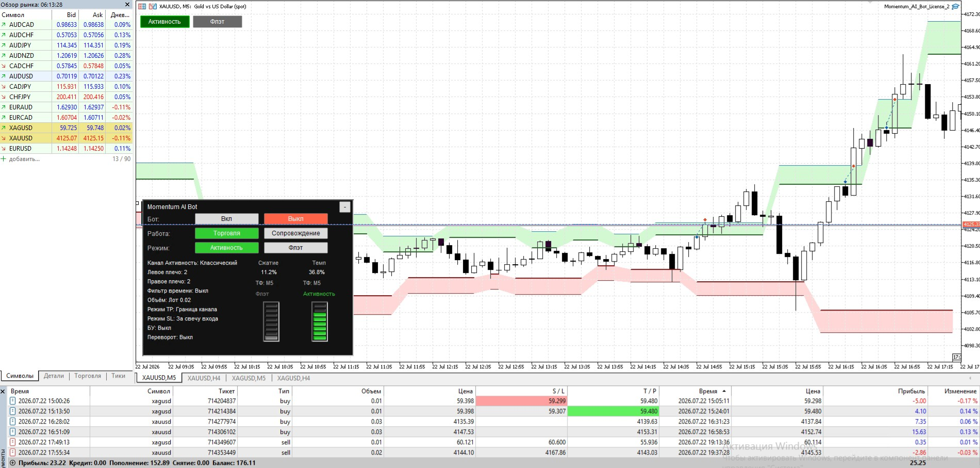The width and height of the screenshot is (980, 468).
Task: Sort Market Watch by Bid header
Action: (x=65, y=15)
